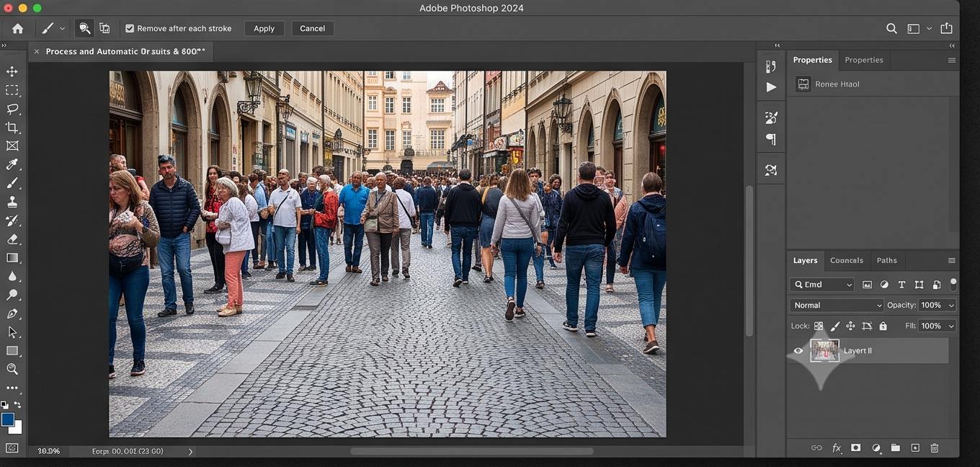
Task: Create new fill or adjustment layer
Action: click(x=876, y=448)
